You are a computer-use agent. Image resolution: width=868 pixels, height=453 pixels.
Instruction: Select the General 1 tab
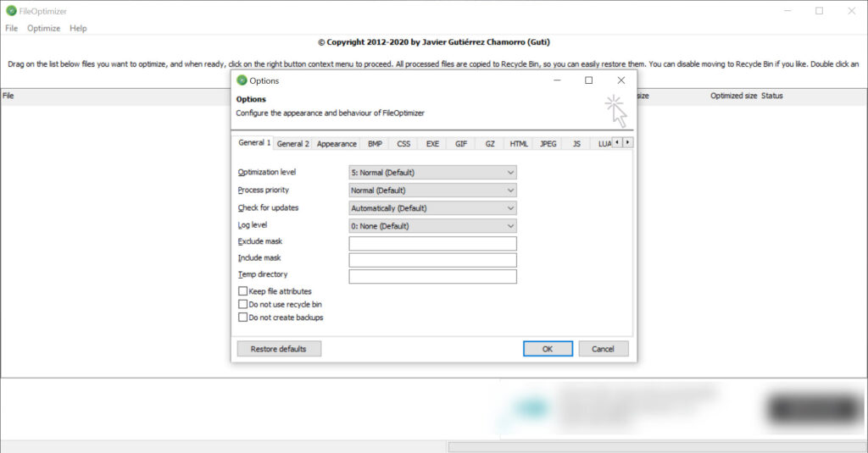pos(254,143)
